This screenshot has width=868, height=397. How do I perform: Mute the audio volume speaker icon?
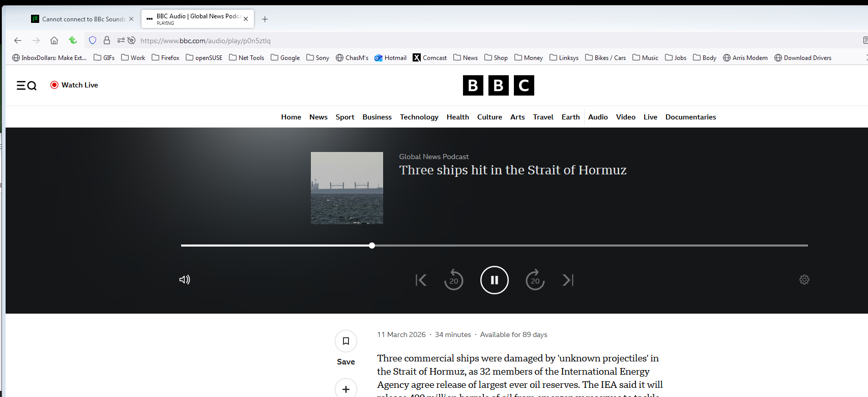[184, 280]
